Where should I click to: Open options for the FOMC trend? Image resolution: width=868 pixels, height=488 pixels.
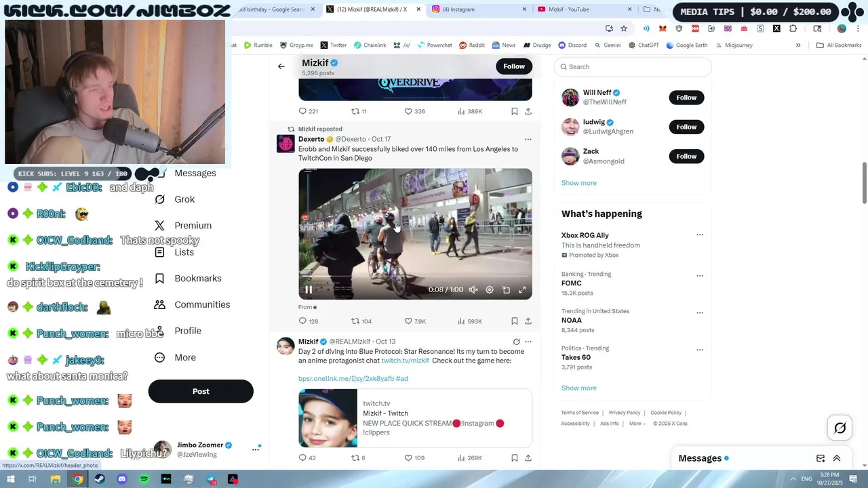point(700,276)
